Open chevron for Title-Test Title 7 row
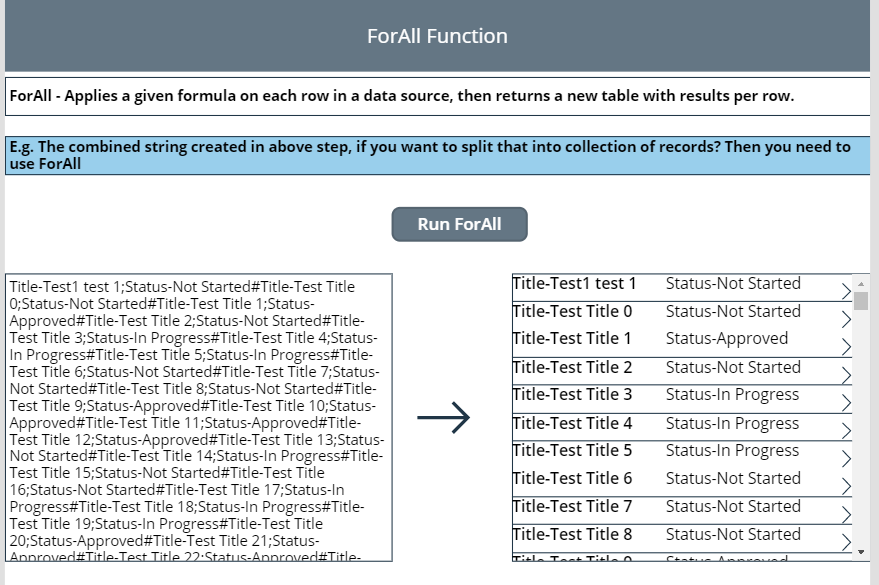Screen dimensions: 879x585 846,514
